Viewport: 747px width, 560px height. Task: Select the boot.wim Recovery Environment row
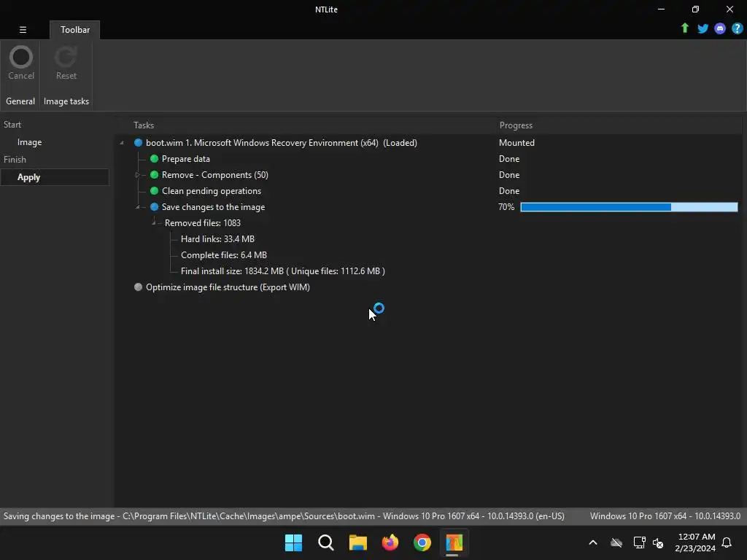click(281, 143)
